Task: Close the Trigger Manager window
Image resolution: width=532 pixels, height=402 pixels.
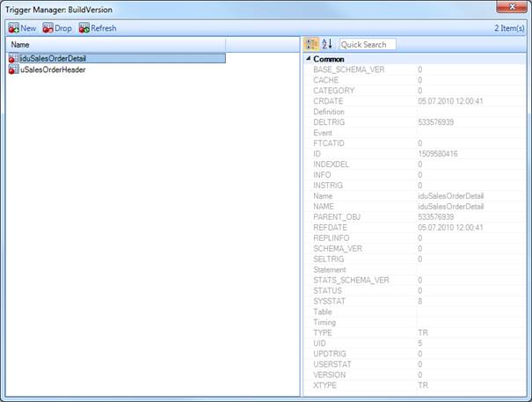Action: click(512, 7)
